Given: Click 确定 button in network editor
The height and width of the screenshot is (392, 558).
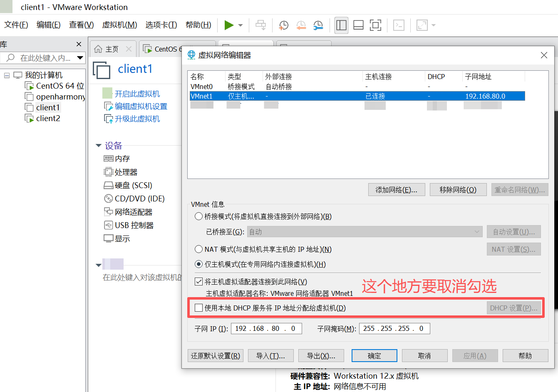Looking at the screenshot, I should click(374, 356).
